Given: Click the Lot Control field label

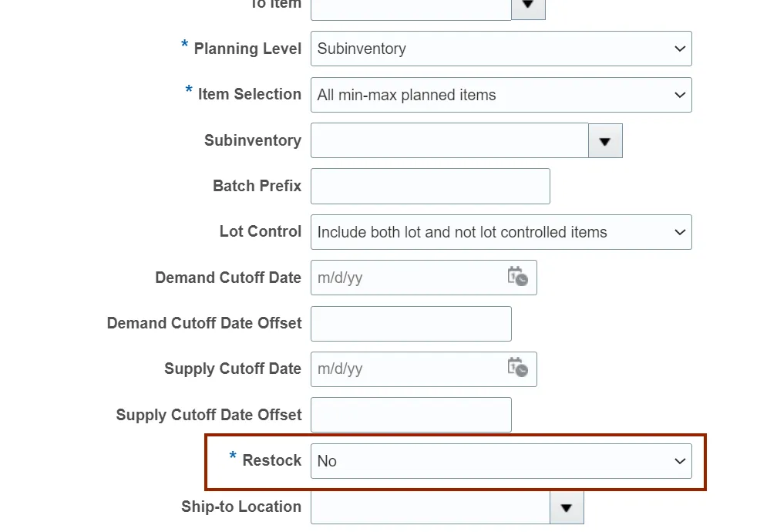Looking at the screenshot, I should point(260,232).
